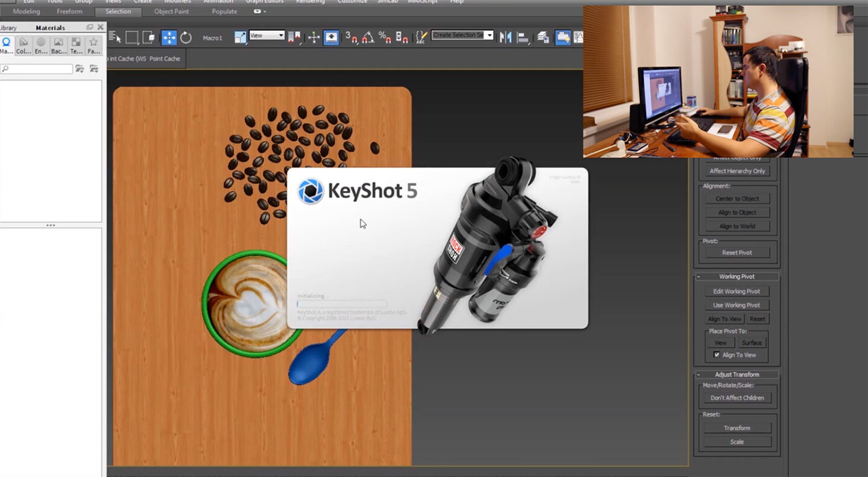Toggle the Percent Snap icon

[385, 37]
